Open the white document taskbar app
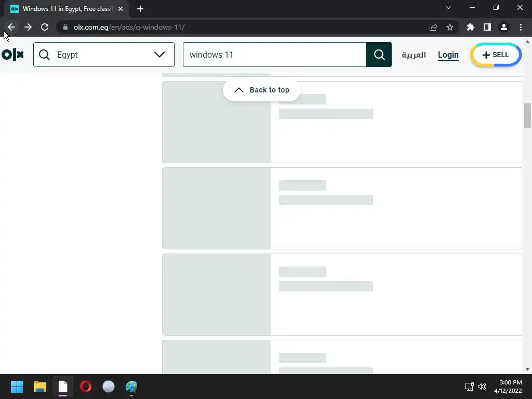The width and height of the screenshot is (532, 399). pyautogui.click(x=63, y=387)
